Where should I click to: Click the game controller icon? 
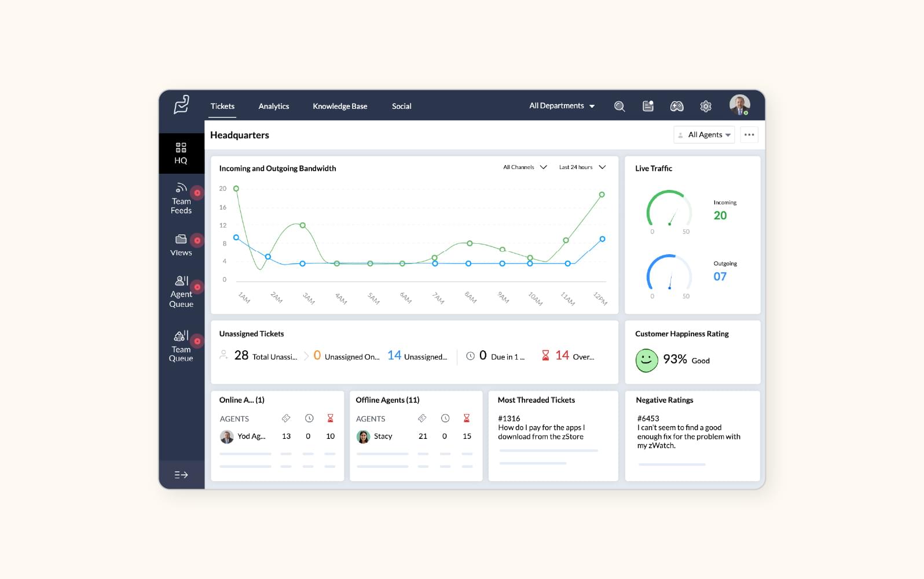(x=677, y=107)
